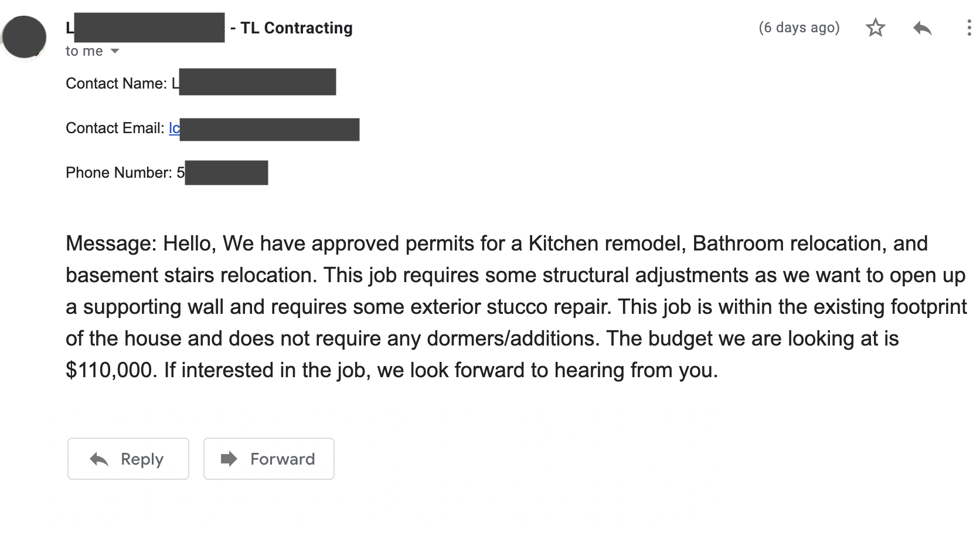The image size is (980, 535).
Task: Click the "TL Contracting" sender name
Action: pos(297,28)
